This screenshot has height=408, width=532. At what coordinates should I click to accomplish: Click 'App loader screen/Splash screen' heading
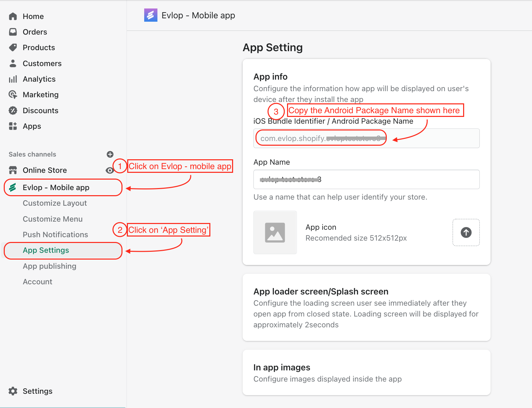[x=321, y=291]
